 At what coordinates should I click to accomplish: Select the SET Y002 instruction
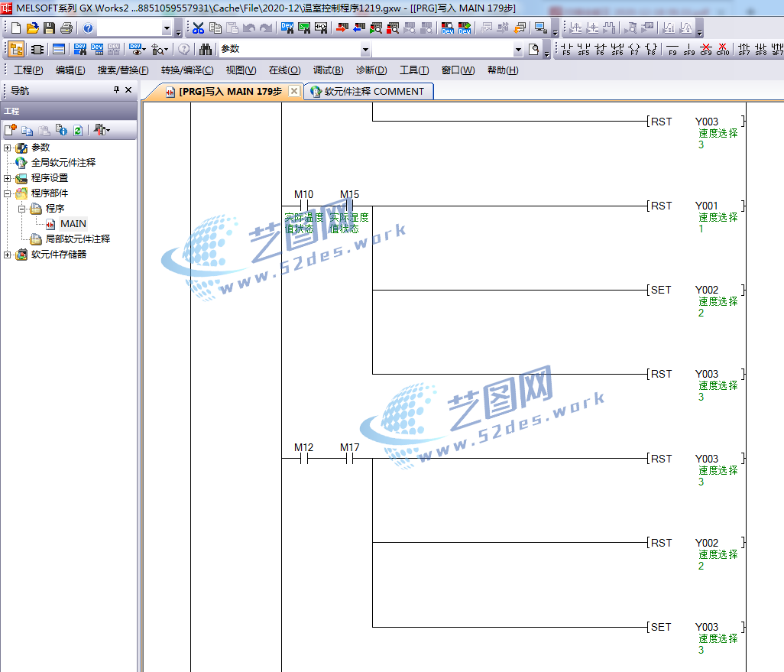click(x=695, y=291)
